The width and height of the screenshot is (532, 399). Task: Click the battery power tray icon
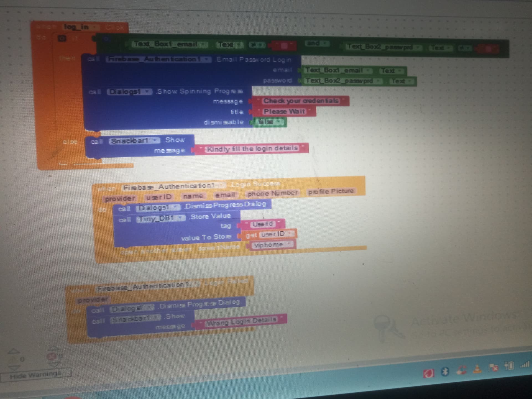pos(509,366)
